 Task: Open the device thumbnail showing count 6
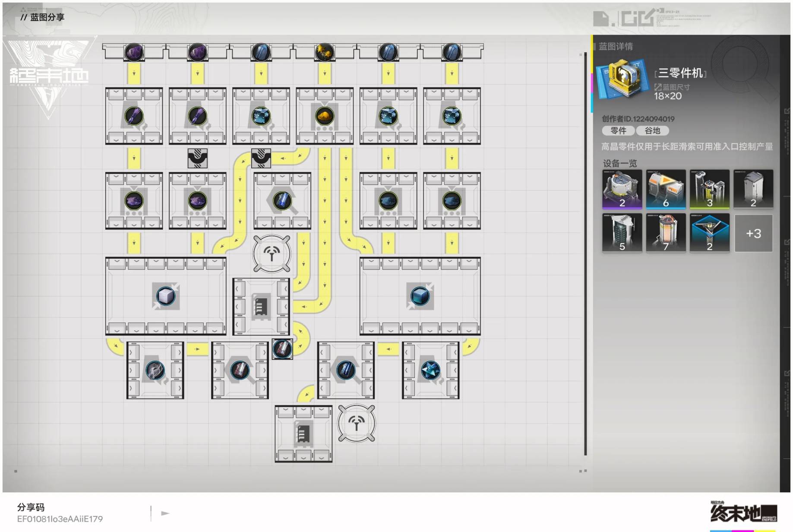click(666, 189)
